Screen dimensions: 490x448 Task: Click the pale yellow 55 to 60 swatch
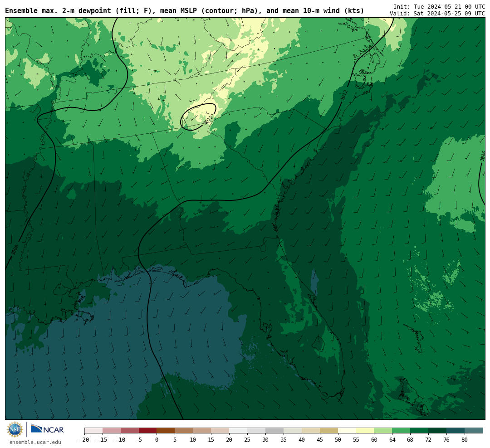[x=365, y=431]
